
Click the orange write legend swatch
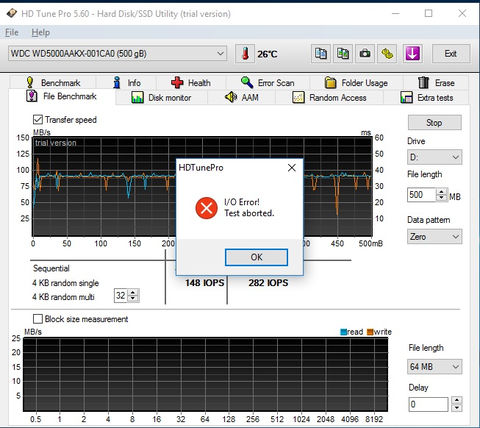point(370,332)
